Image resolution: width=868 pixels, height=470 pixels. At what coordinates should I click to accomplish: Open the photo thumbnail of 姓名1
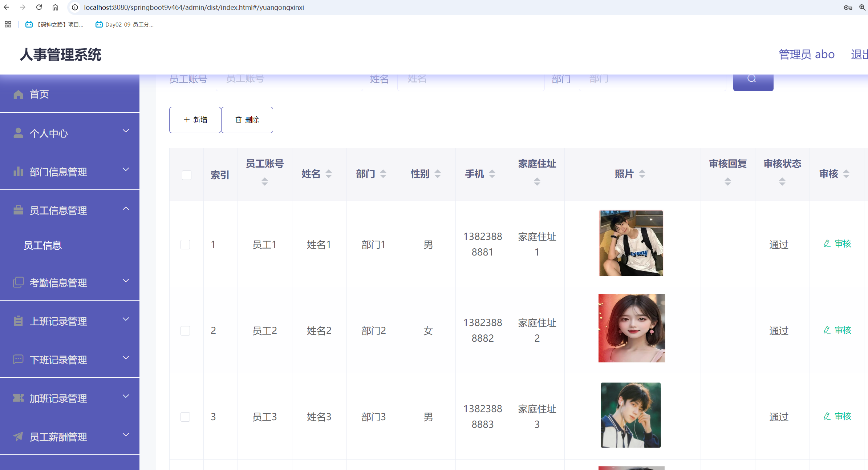631,243
